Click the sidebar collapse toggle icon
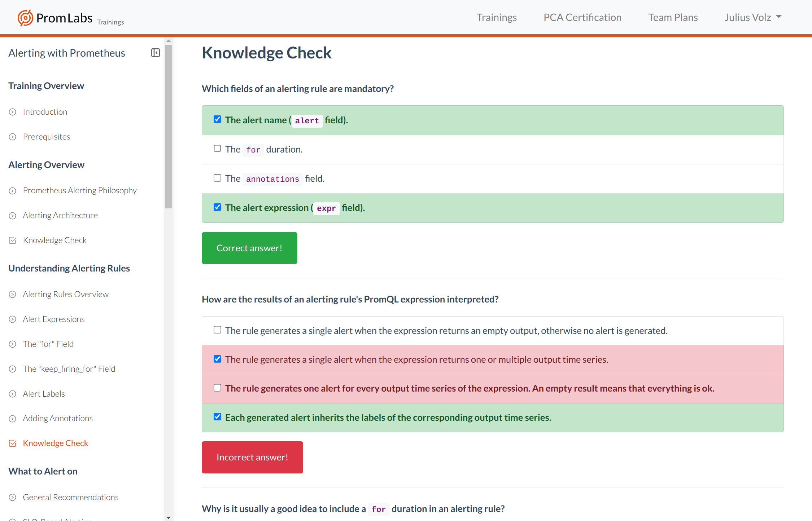This screenshot has width=812, height=521. pos(155,53)
